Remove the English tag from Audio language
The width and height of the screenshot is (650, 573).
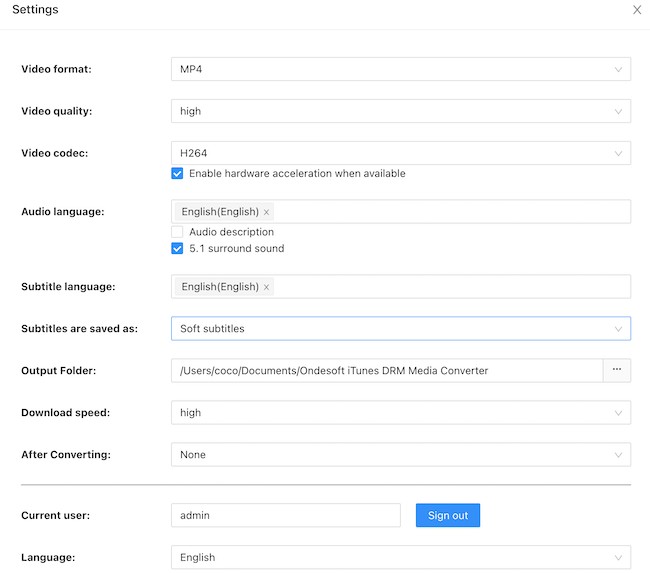tap(266, 212)
